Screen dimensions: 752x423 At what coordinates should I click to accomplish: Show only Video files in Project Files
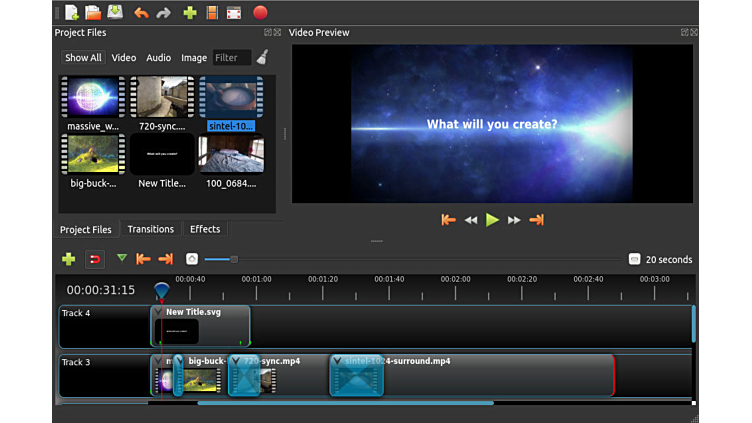point(124,58)
